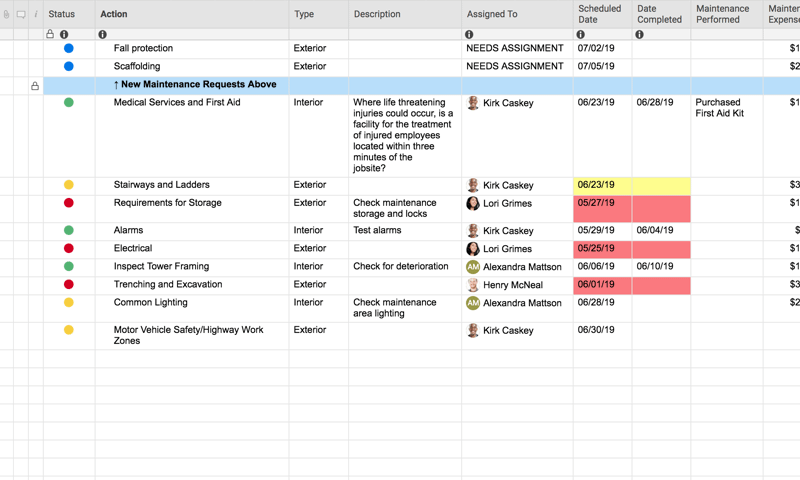Click red status dot for Requirements for Storage

click(x=68, y=203)
